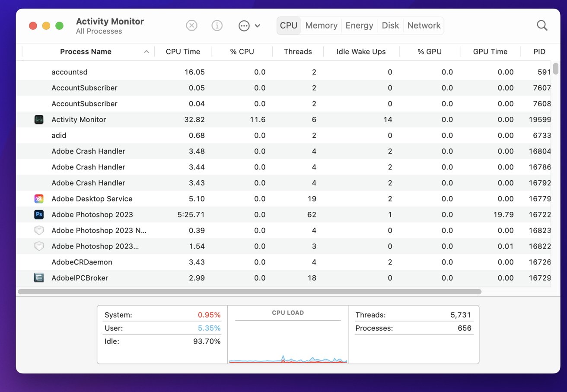
Task: Switch to the CPU tab
Action: (289, 25)
